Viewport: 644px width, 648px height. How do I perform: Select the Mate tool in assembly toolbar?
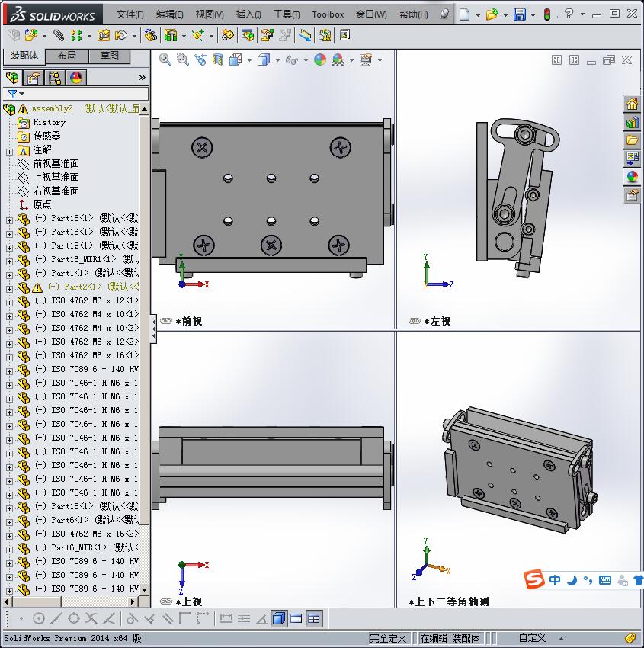[57, 35]
